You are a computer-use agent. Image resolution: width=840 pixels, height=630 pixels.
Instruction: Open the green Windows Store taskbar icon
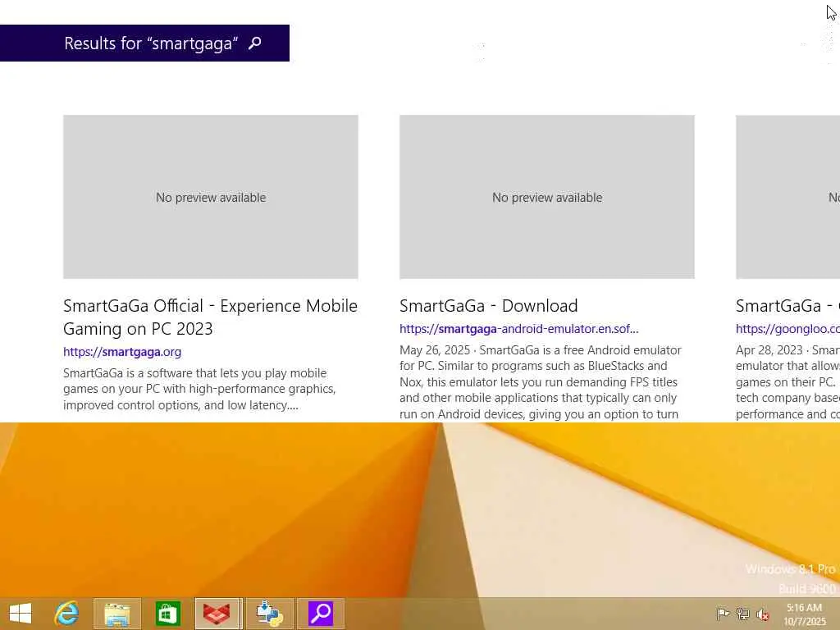tap(167, 614)
